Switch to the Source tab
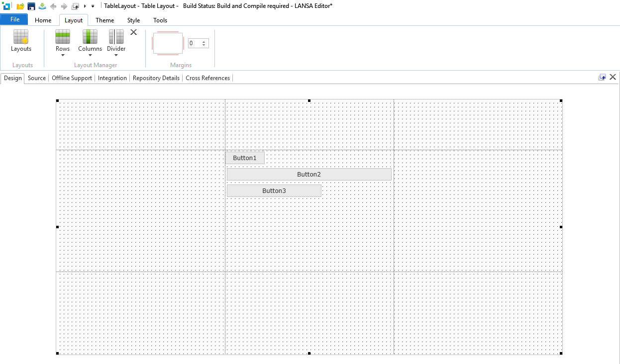 coord(36,78)
